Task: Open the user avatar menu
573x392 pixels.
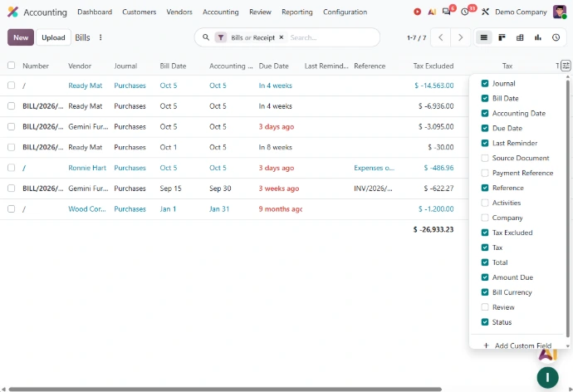Action: pyautogui.click(x=560, y=12)
